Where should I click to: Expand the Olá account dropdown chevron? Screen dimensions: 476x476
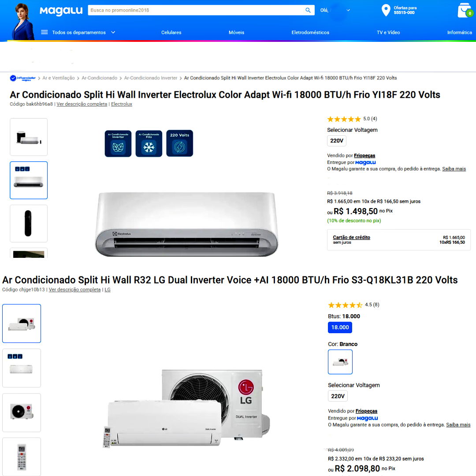pyautogui.click(x=348, y=10)
